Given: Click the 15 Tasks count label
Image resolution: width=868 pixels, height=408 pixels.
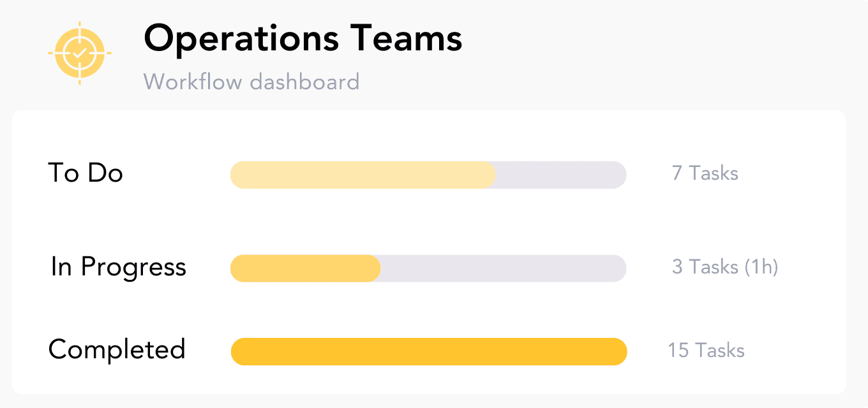Looking at the screenshot, I should (x=706, y=350).
